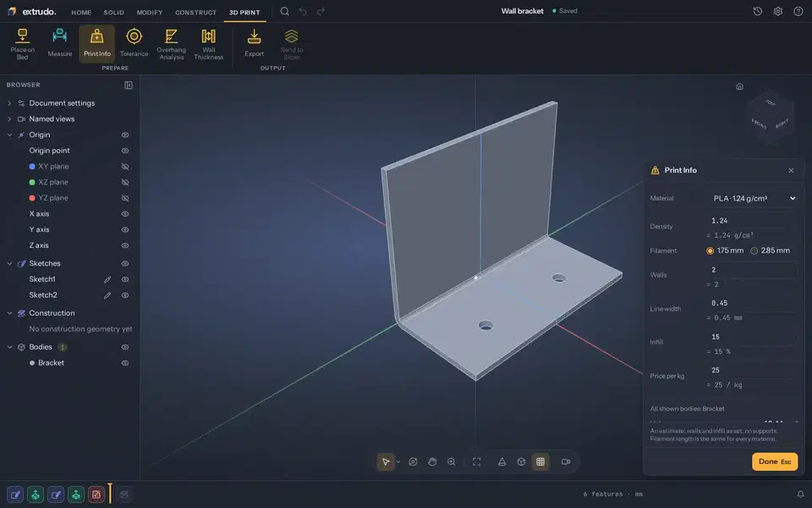Select the Measure tool
Screen dimensions: 812x508
click(59, 44)
